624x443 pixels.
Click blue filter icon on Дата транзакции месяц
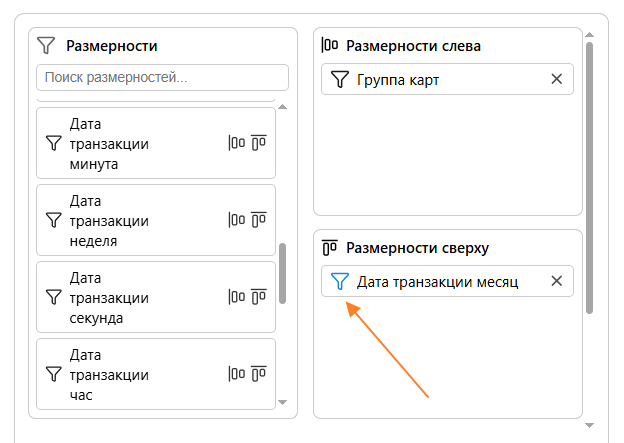[x=339, y=281]
